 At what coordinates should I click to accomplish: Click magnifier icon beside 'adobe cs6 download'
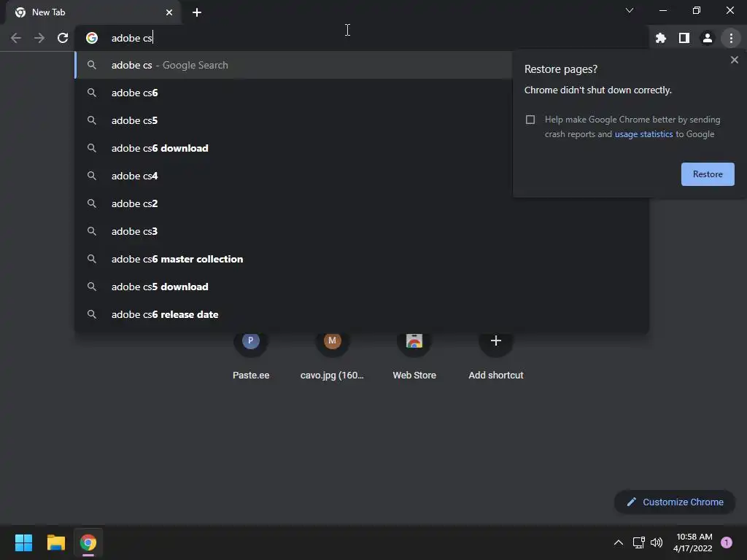coord(92,148)
